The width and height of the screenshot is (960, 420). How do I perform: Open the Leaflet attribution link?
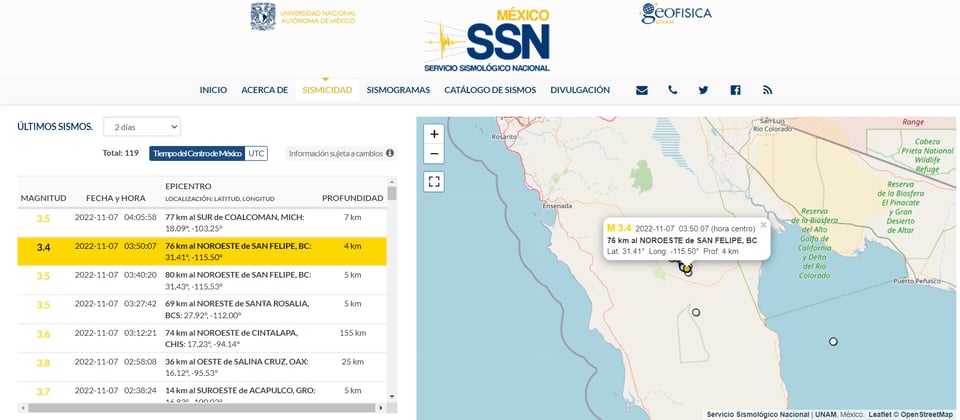(878, 414)
